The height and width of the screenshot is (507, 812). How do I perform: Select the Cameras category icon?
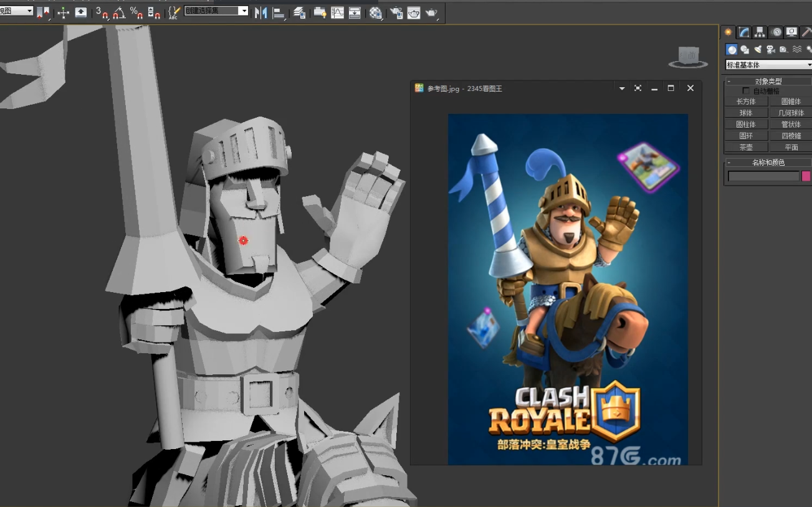[x=771, y=49]
